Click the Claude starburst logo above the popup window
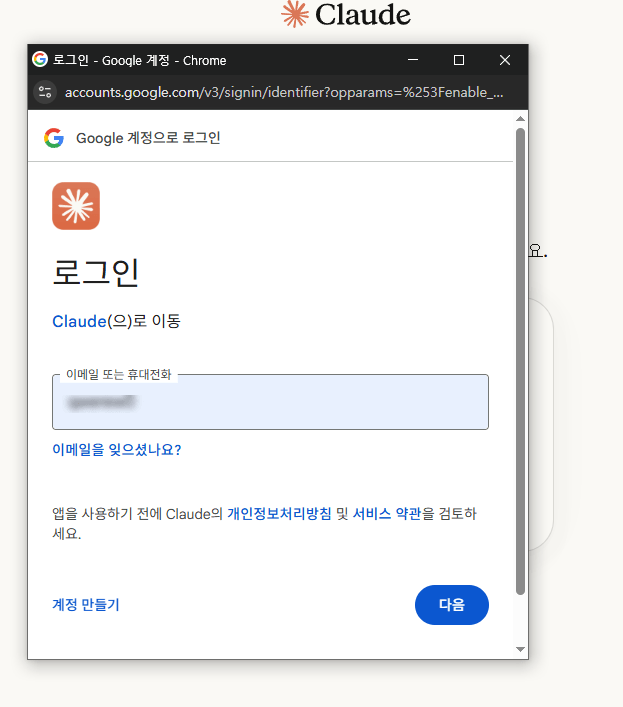Viewport: 623px width, 707px height. pos(294,14)
